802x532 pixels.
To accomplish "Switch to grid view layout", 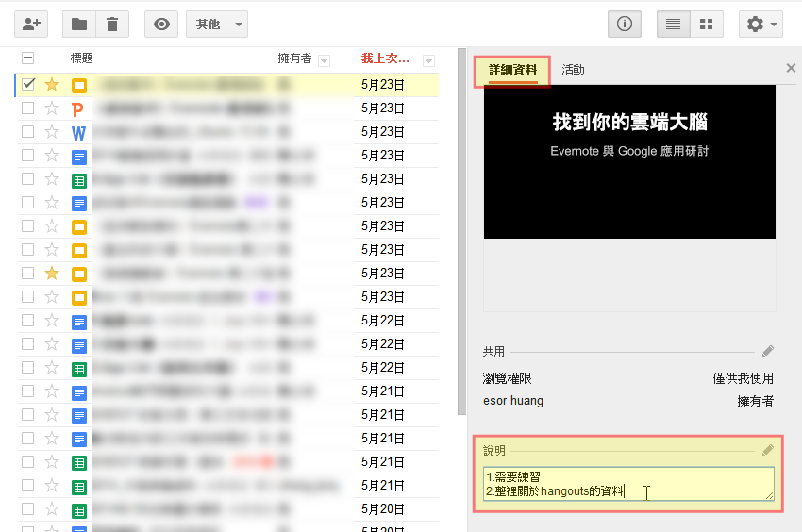I will click(x=707, y=24).
